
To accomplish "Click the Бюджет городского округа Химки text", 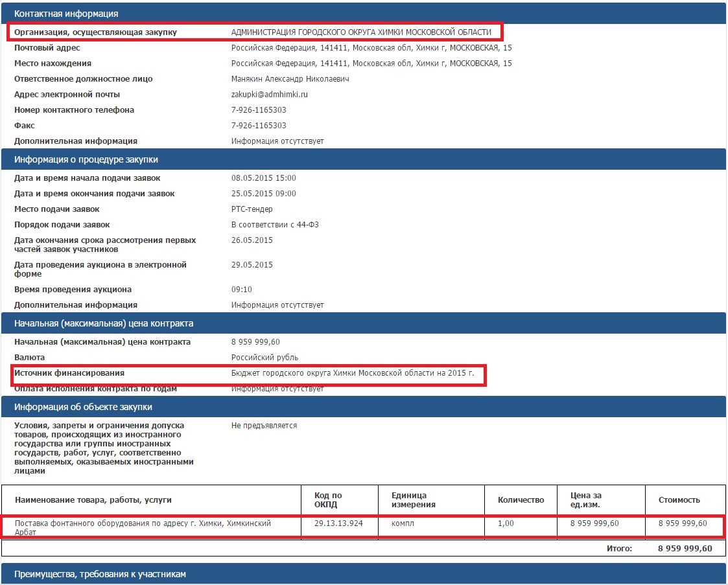I will [353, 373].
